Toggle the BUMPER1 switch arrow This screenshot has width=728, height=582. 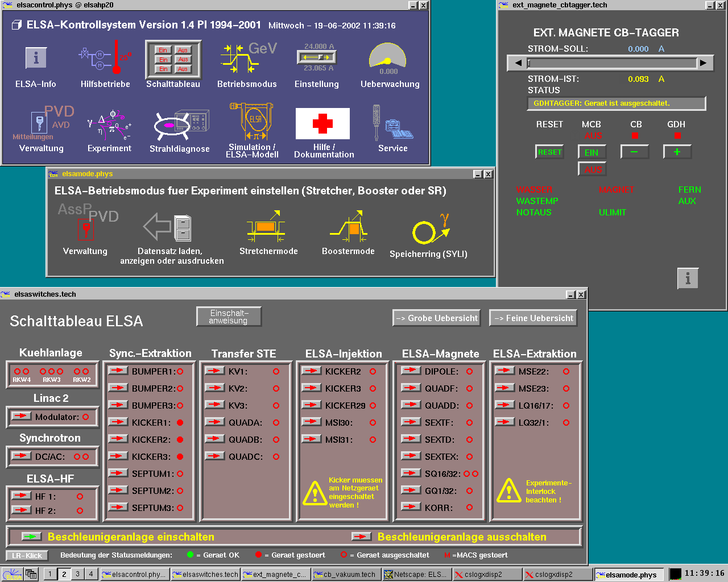point(118,371)
